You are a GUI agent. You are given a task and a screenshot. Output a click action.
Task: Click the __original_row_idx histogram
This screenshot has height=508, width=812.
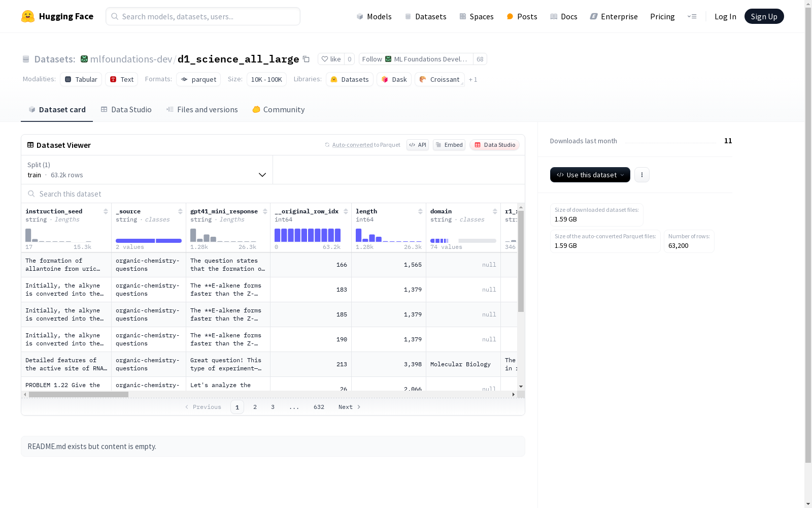[x=308, y=235]
